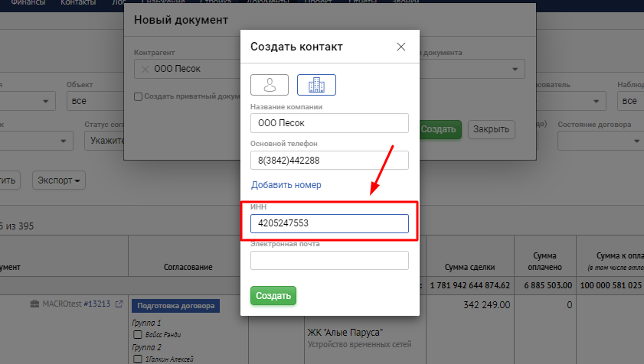Enable Создать приватный документ checkbox
644x364 pixels.
(x=138, y=96)
